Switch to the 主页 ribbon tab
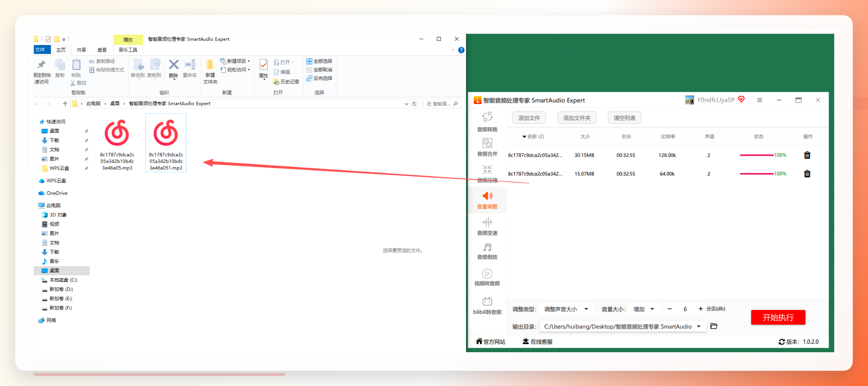The height and width of the screenshot is (386, 868). (x=61, y=50)
